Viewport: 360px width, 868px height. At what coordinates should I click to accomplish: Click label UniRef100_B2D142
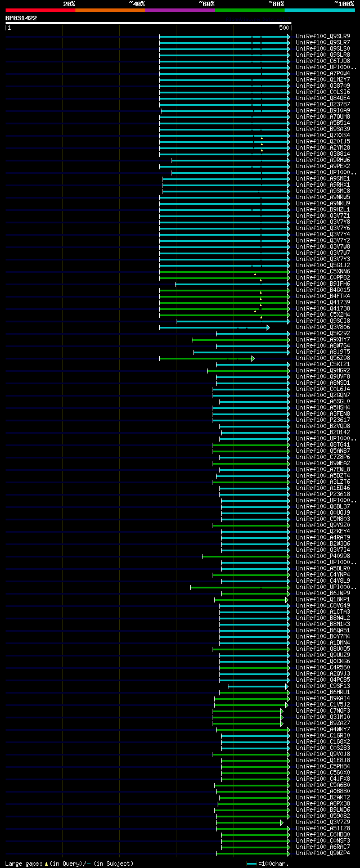(323, 432)
